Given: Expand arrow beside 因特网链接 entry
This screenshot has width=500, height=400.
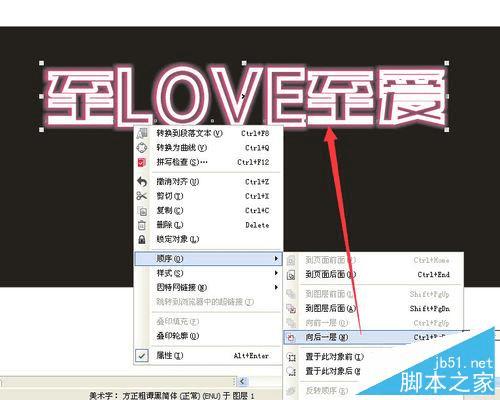Looking at the screenshot, I should 276,287.
